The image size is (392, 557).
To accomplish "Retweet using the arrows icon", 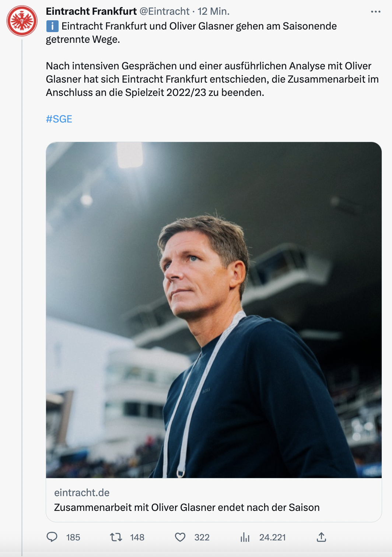I will pos(116,537).
